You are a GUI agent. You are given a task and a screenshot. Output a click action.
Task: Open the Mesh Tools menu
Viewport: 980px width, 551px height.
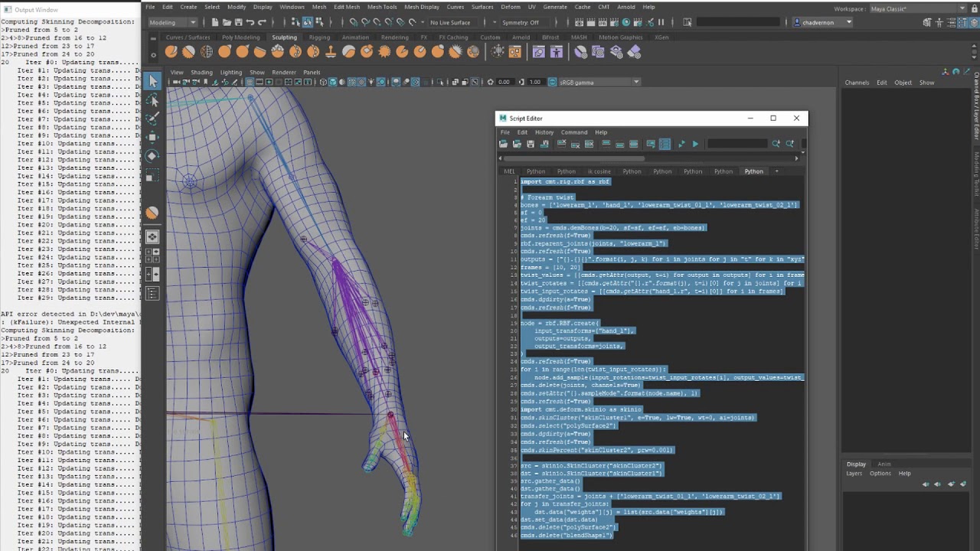[x=381, y=7]
